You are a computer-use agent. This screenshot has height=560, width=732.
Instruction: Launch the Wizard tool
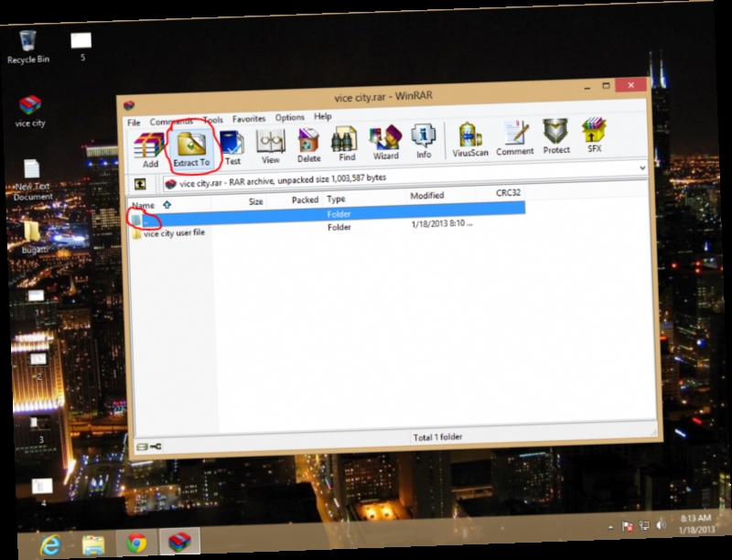tap(385, 144)
